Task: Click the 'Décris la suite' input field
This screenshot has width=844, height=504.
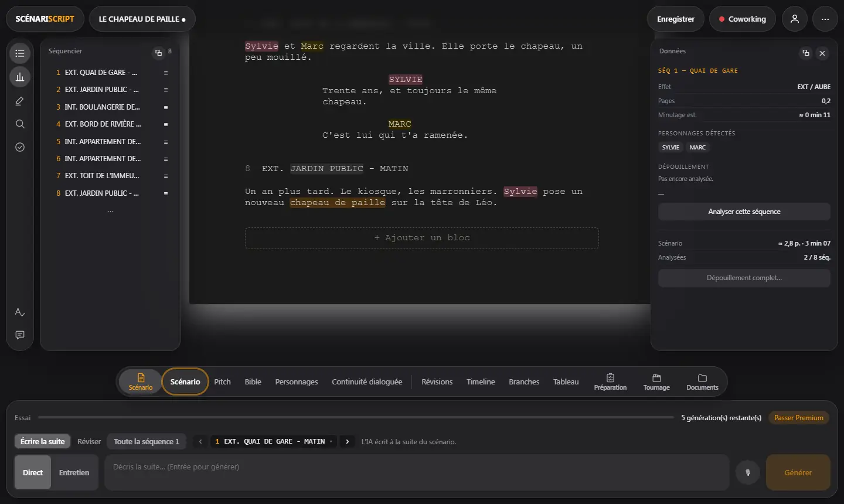Action: [417, 472]
